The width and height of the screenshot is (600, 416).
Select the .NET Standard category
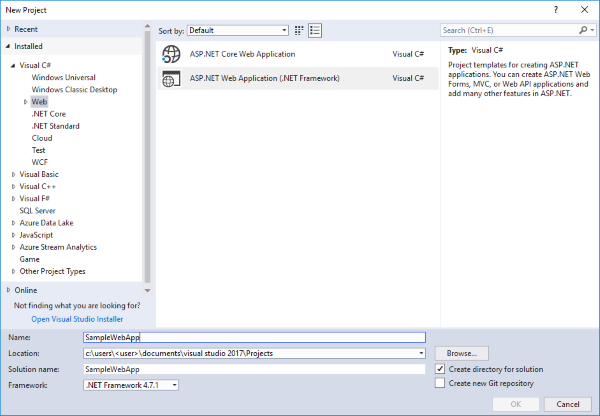55,126
